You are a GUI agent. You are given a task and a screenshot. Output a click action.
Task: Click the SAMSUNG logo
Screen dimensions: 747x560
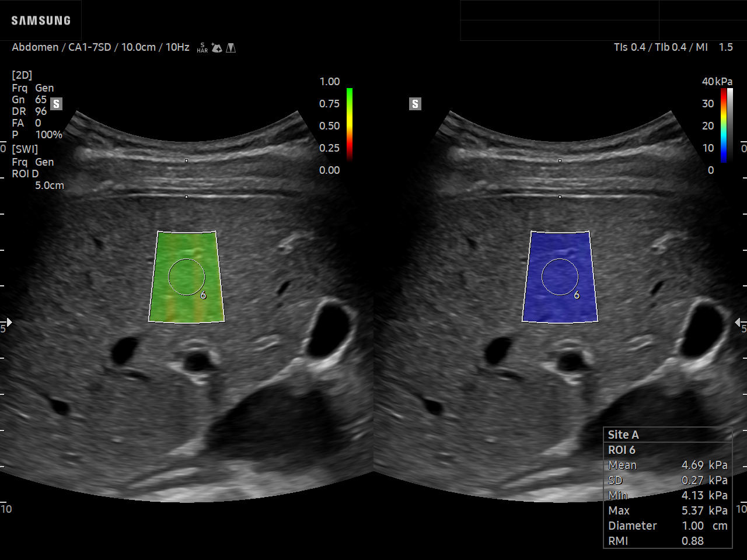41,20
